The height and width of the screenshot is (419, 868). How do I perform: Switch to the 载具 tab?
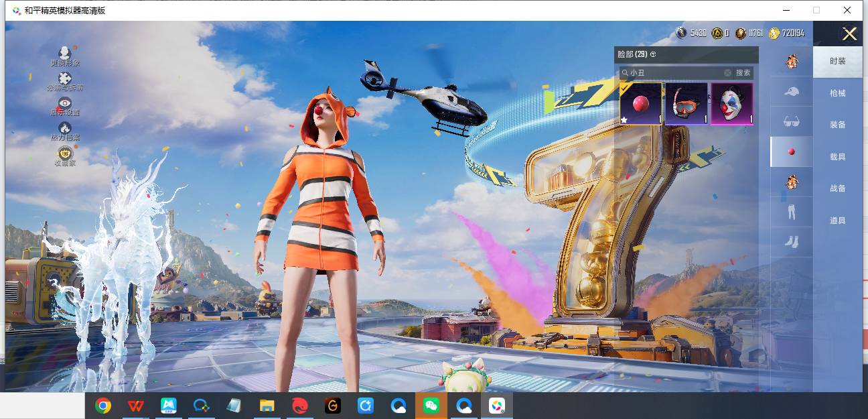838,157
